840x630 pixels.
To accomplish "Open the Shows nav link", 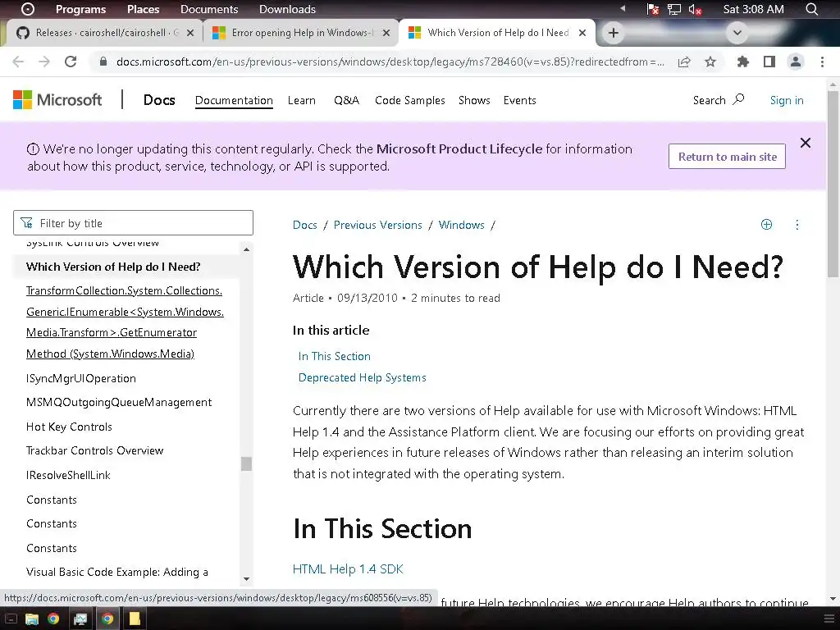I will [474, 100].
